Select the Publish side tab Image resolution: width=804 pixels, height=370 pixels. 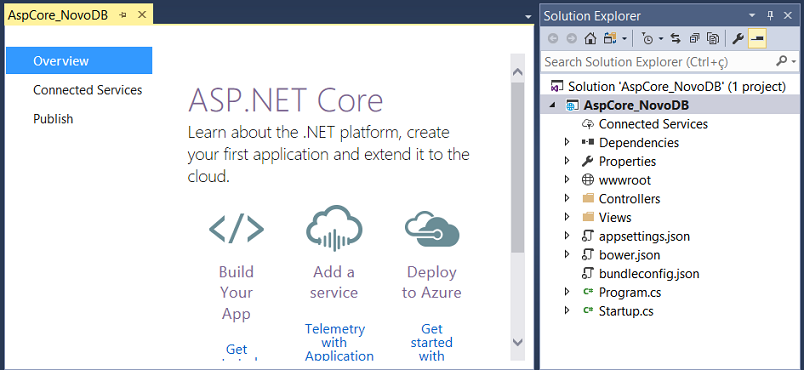pyautogui.click(x=53, y=119)
